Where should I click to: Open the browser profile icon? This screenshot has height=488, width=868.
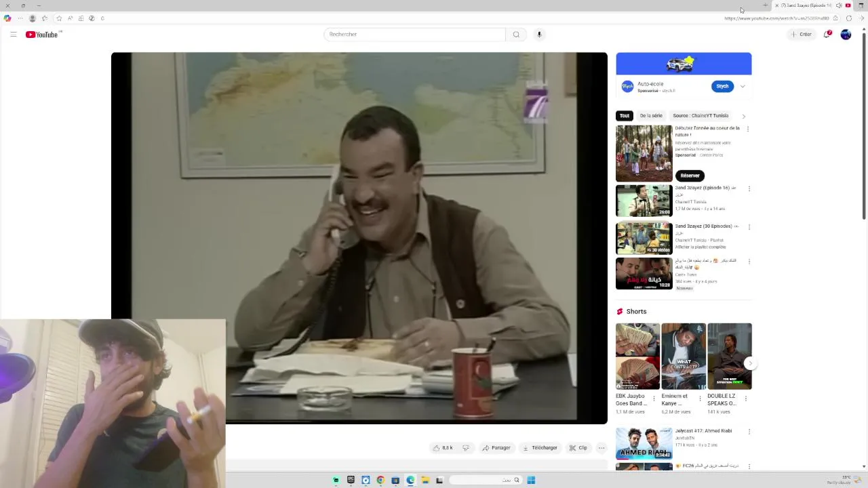[x=32, y=18]
